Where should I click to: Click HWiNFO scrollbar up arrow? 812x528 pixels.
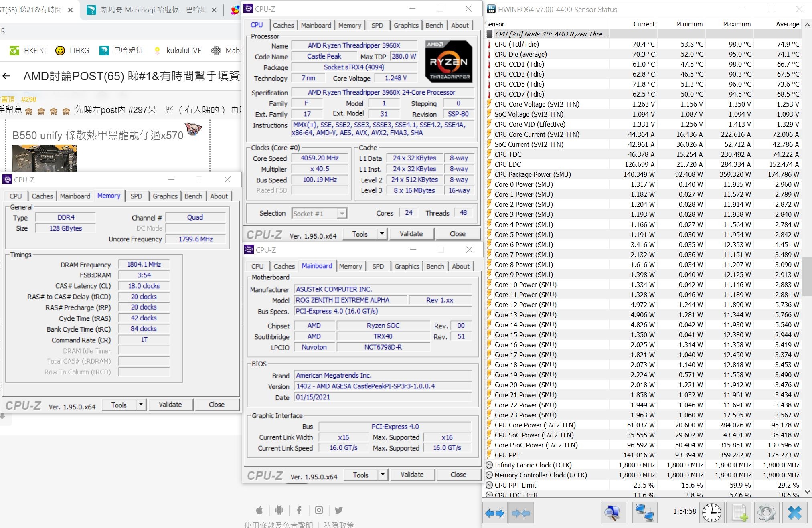tap(808, 24)
